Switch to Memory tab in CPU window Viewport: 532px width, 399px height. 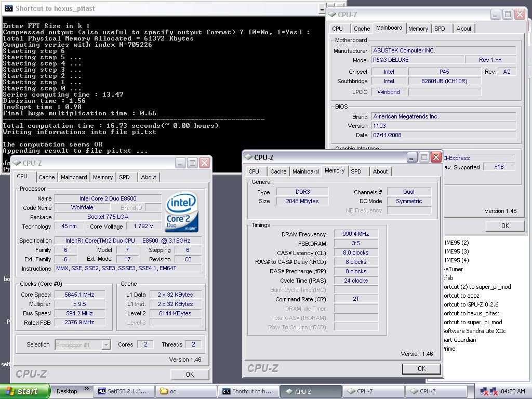pyautogui.click(x=103, y=177)
